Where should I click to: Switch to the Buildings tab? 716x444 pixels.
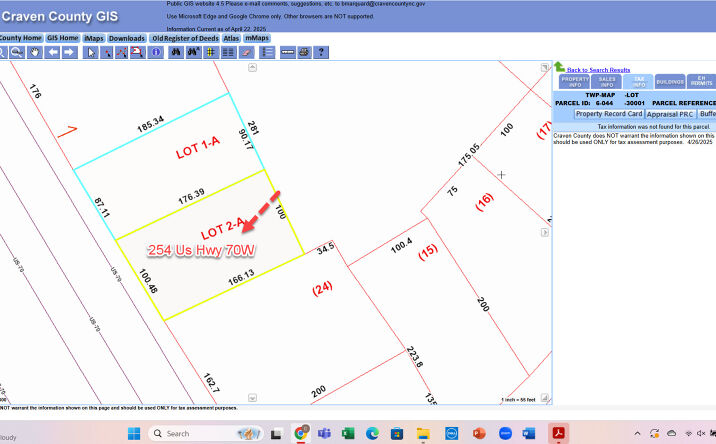670,82
